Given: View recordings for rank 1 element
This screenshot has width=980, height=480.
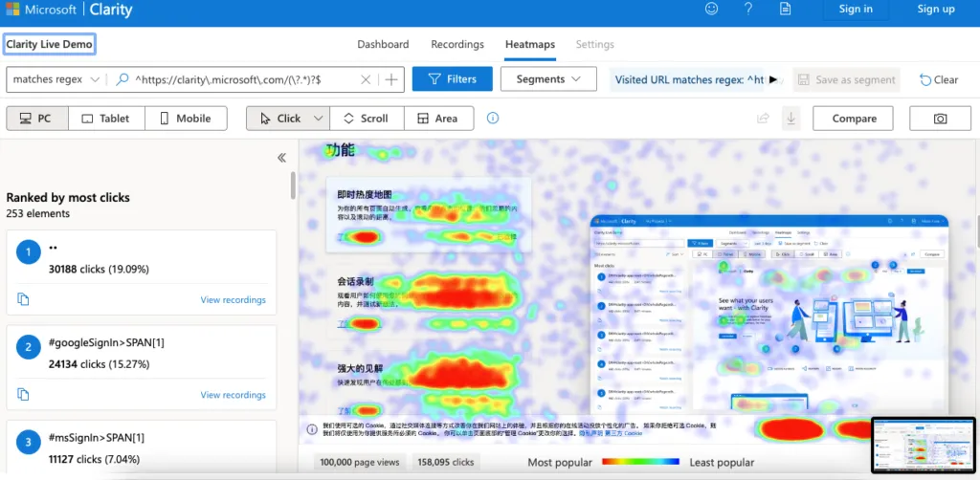Looking at the screenshot, I should click(x=234, y=300).
